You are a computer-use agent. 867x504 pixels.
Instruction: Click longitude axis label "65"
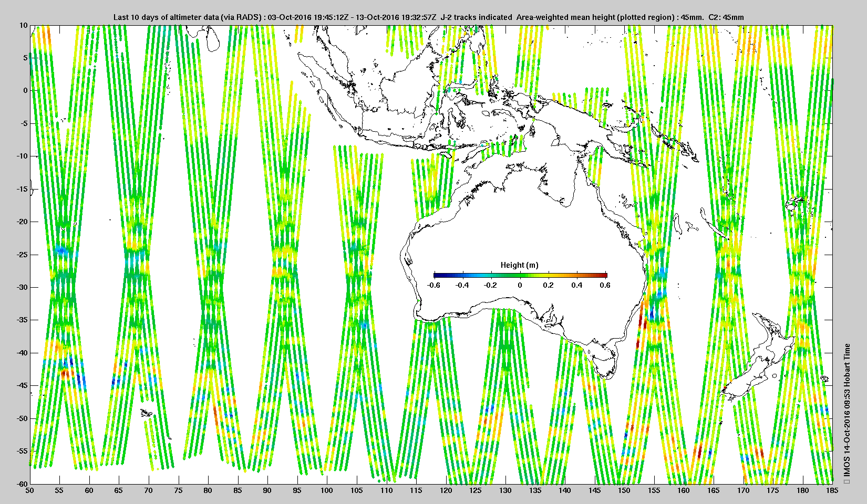pos(119,490)
